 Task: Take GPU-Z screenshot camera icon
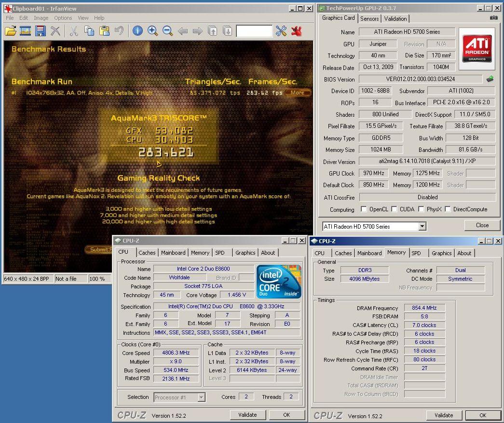coord(493,18)
